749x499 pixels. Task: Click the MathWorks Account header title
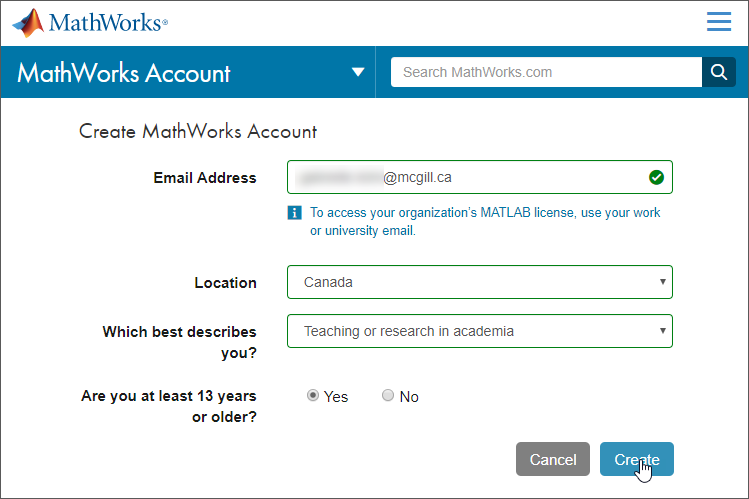pos(124,73)
